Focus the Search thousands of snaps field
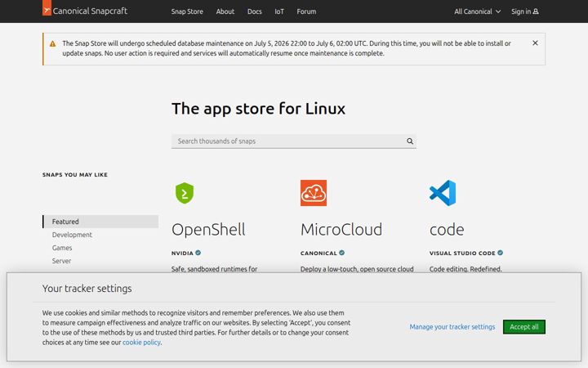588x368 pixels. click(x=294, y=141)
